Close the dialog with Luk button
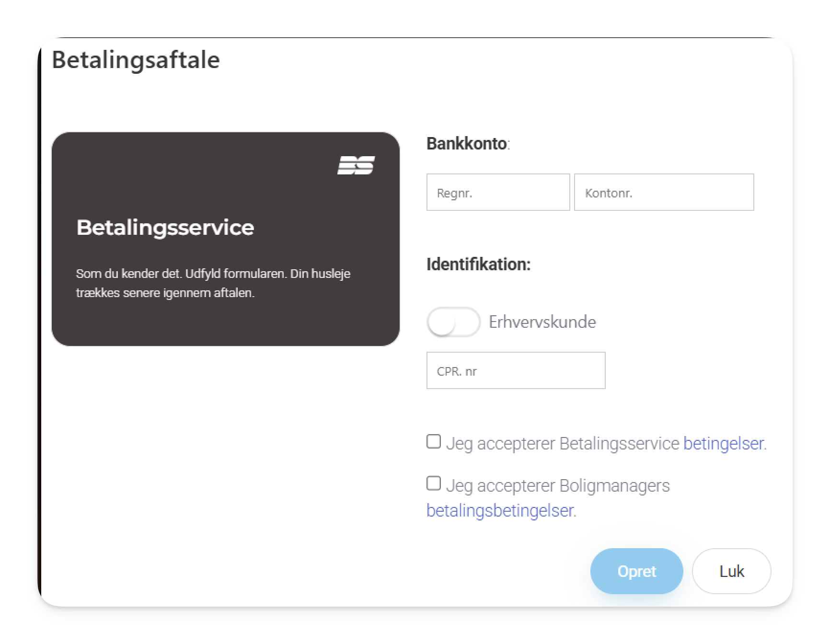This screenshot has height=644, width=830. point(731,571)
